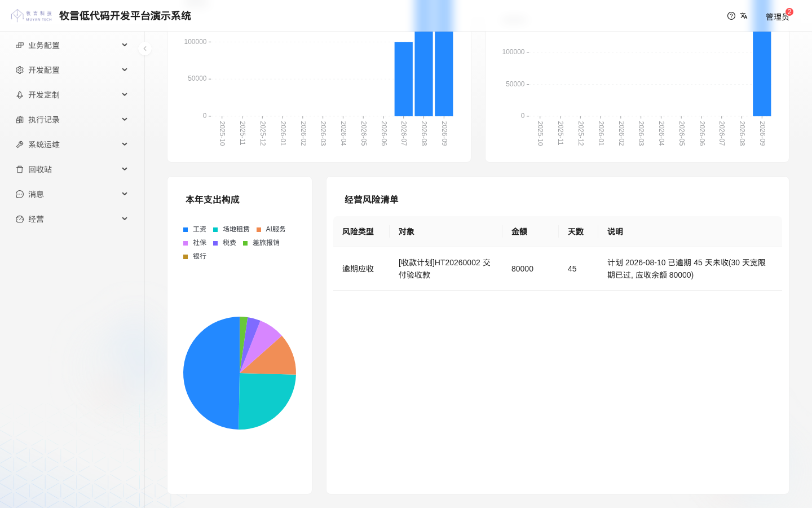812x508 pixels.
Task: Click the 回收站 trash icon
Action: 20,169
